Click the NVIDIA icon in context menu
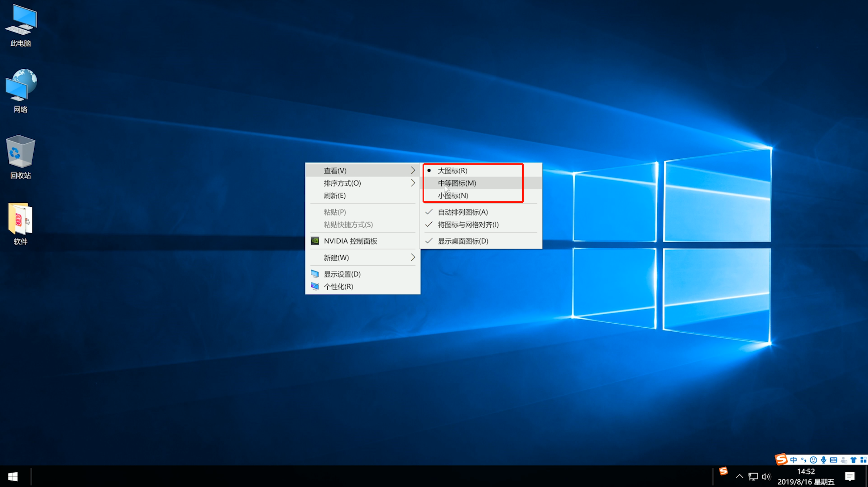This screenshot has height=487, width=868. coord(315,241)
